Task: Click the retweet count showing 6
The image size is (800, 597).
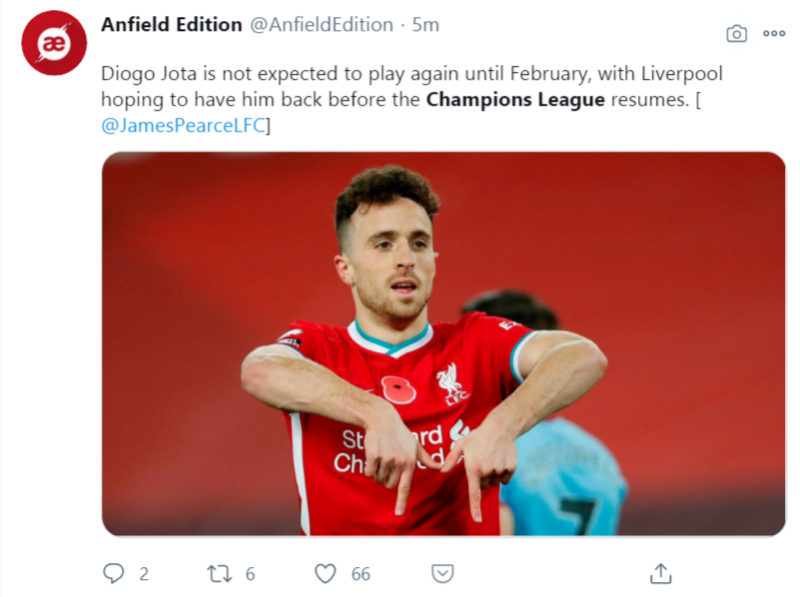Action: click(250, 573)
